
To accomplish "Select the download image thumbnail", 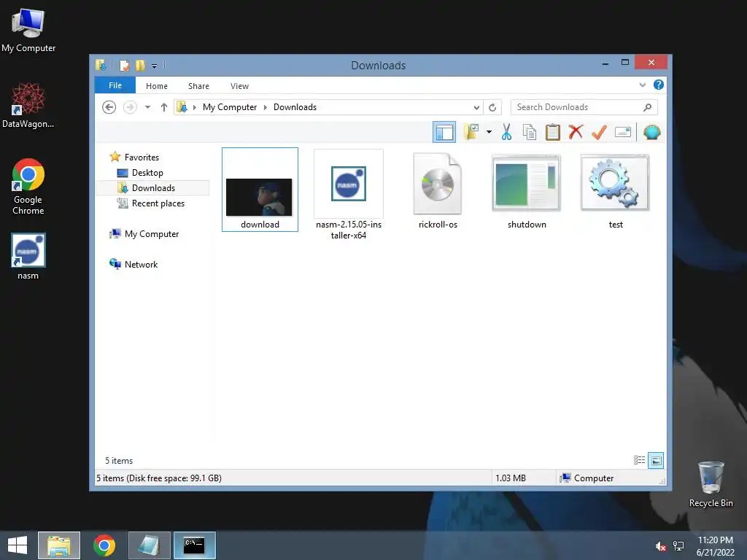I will 260,190.
